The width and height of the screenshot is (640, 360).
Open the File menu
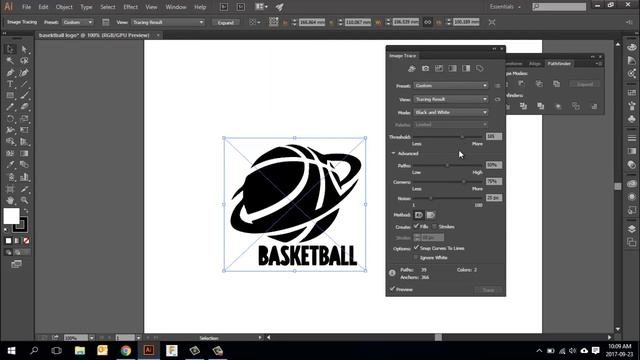[x=26, y=7]
